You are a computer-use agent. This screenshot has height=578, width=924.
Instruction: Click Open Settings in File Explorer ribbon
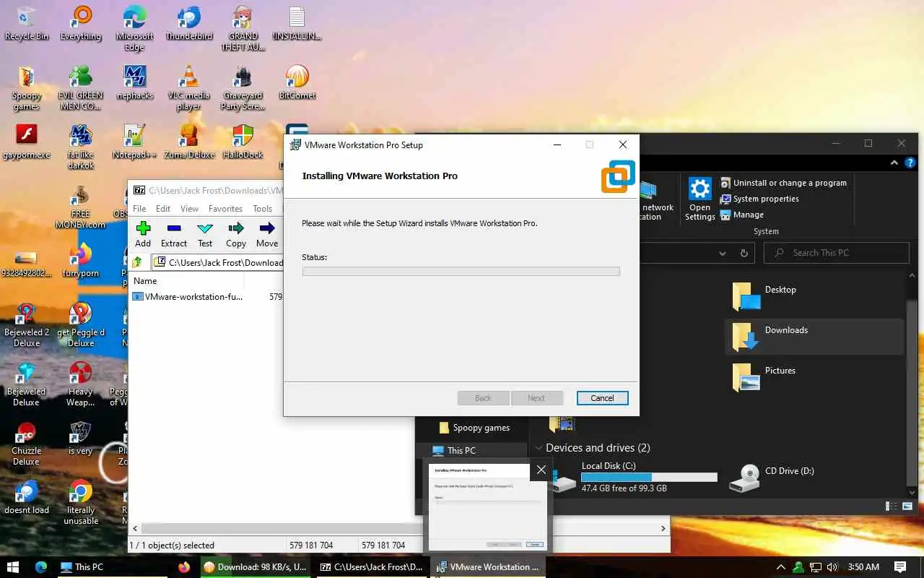coord(699,199)
